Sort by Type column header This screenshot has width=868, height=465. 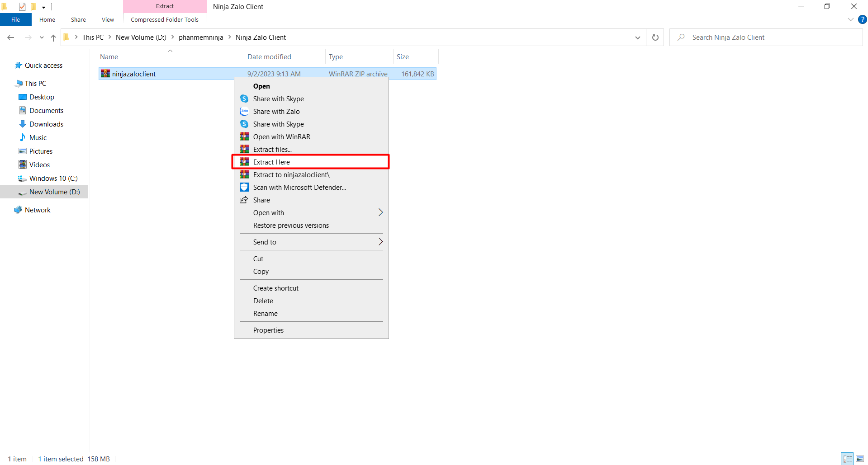(359, 56)
